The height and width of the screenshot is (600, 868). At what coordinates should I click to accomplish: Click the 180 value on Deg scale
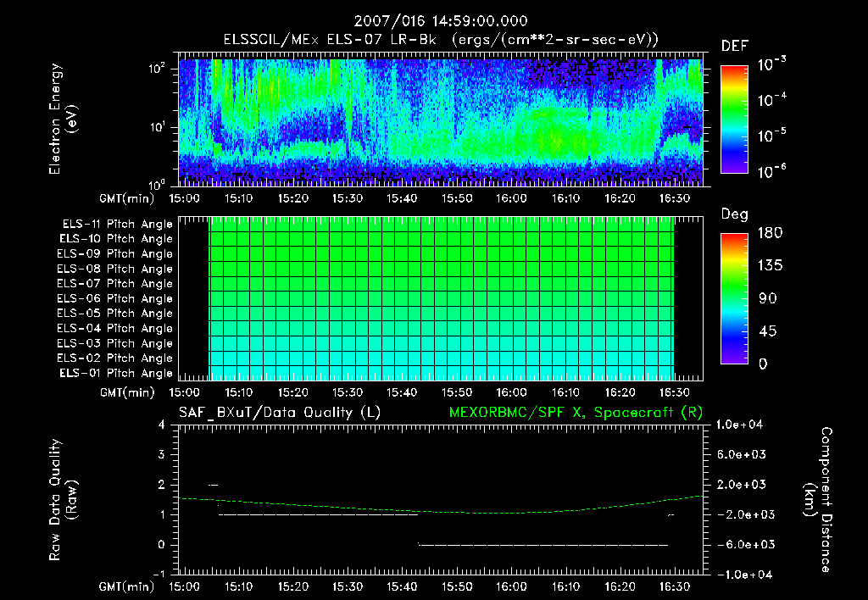pyautogui.click(x=771, y=233)
